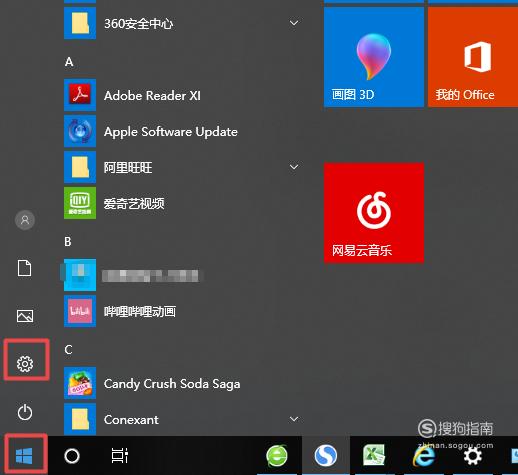Jump via the letter A header

click(69, 62)
